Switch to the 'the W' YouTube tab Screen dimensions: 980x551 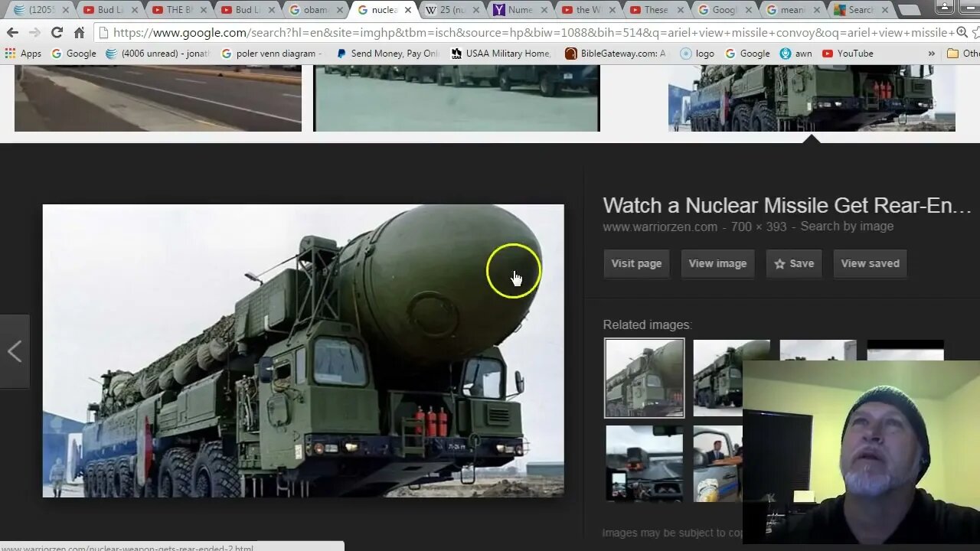[588, 10]
